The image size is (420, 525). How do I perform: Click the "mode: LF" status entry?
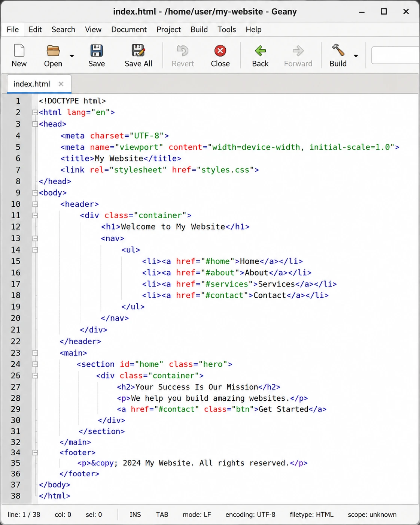tap(197, 515)
